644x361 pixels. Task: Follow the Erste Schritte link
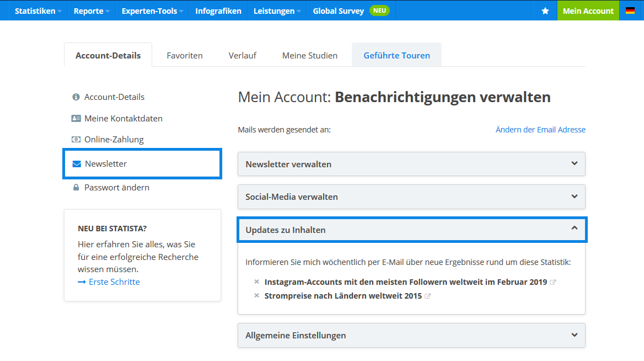click(114, 282)
